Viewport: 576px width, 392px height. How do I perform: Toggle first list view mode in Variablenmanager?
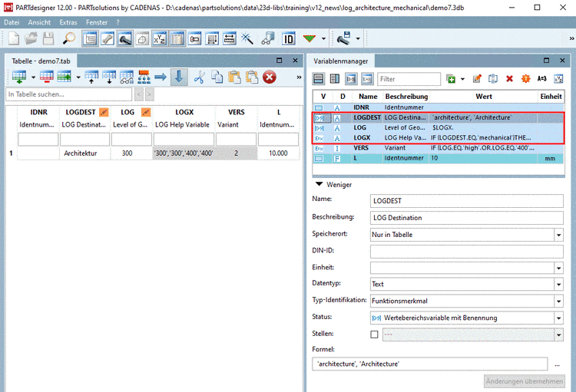click(x=319, y=79)
